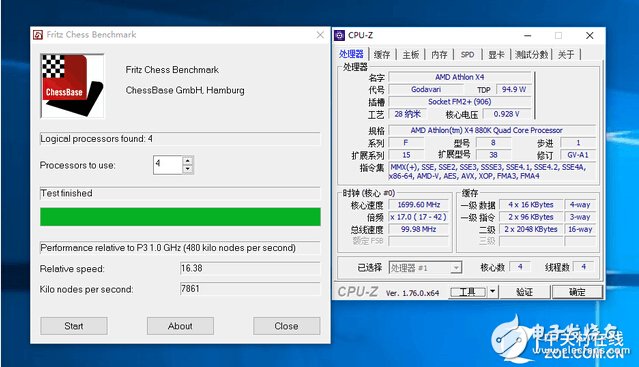The width and height of the screenshot is (639, 367).
Task: Start the Fritz chess benchmark
Action: click(74, 326)
